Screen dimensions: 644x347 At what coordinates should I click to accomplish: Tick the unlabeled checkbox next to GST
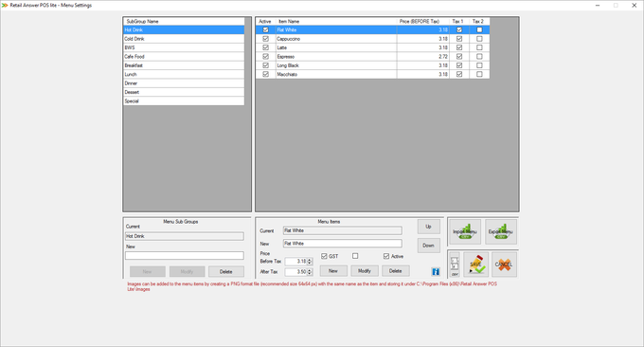(355, 256)
